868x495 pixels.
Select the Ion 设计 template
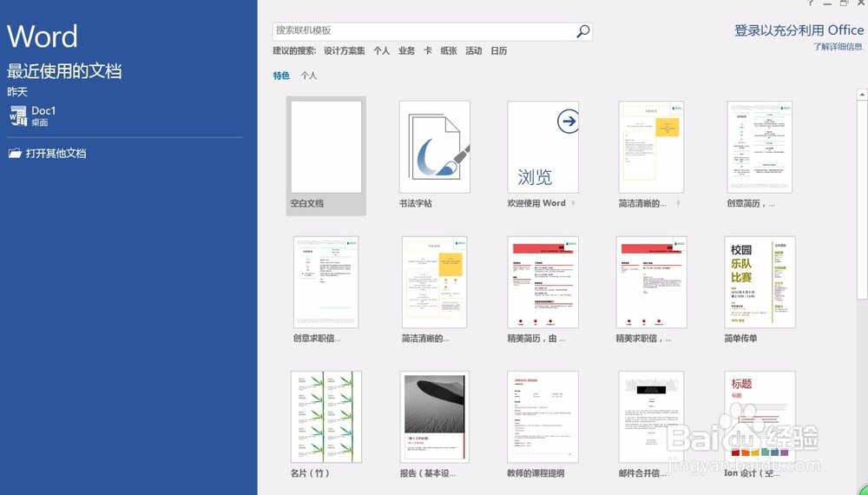759,417
